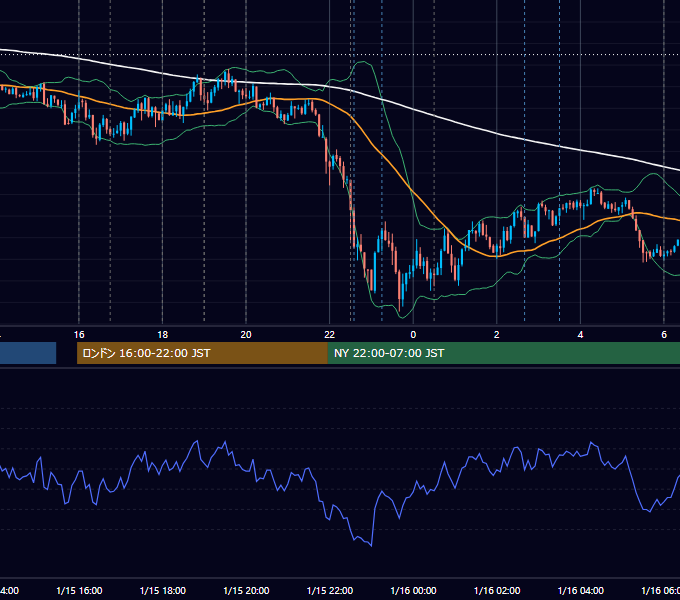This screenshot has height=600, width=680.
Task: Click the 1/15 18:00 time axis label
Action: pos(163,590)
